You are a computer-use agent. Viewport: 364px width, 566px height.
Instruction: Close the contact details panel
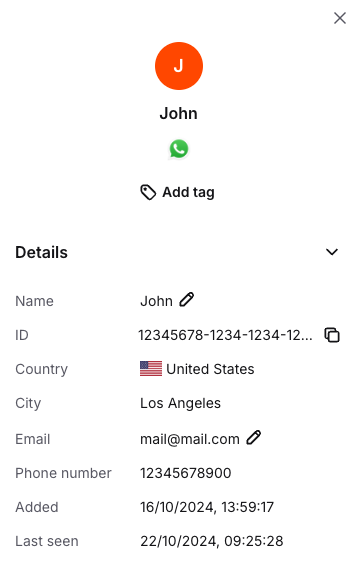point(340,18)
